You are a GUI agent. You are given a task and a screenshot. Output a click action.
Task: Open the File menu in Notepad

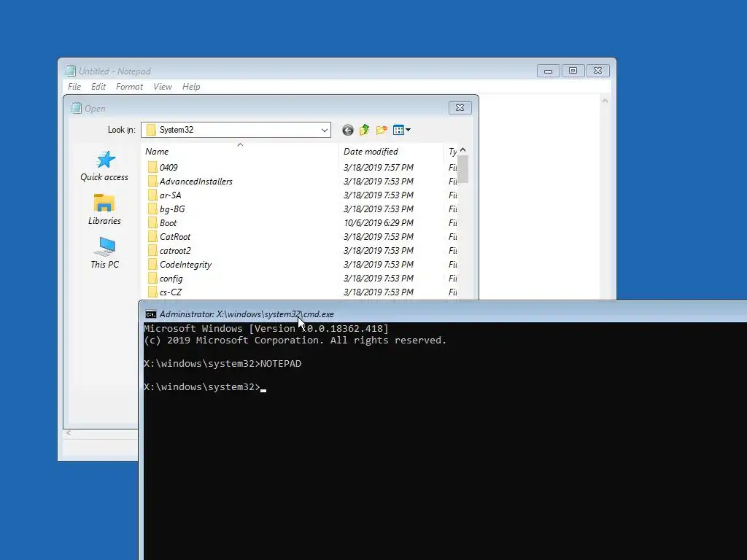[x=74, y=87]
